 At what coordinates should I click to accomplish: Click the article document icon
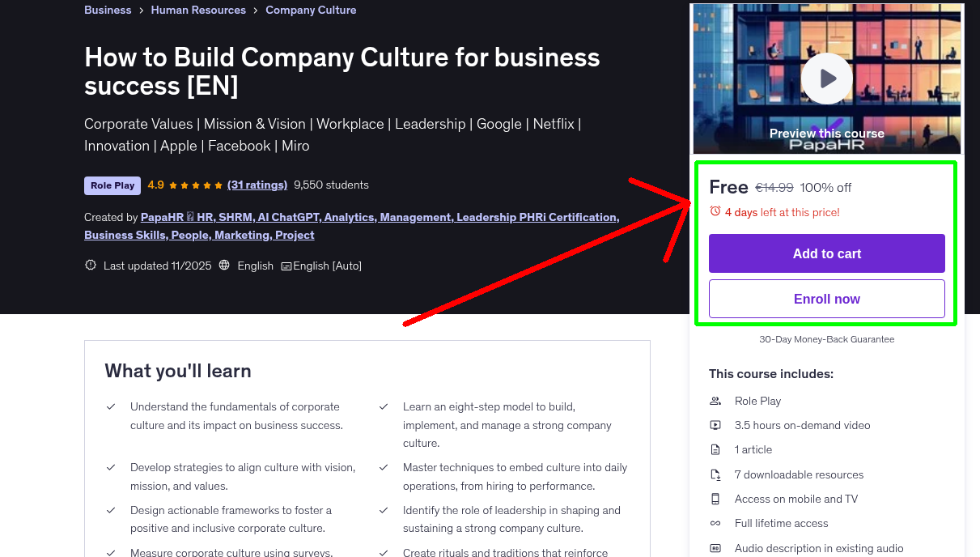715,449
